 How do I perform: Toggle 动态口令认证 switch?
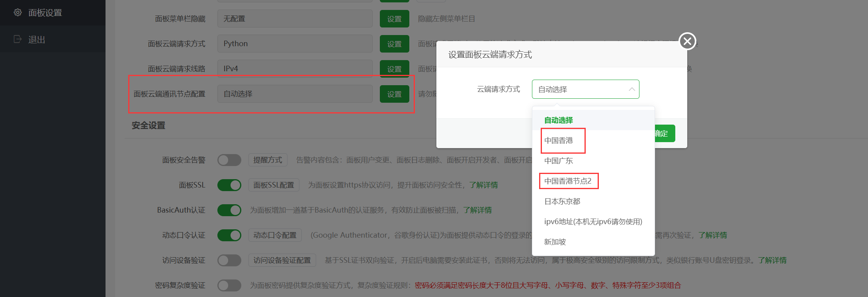tap(229, 235)
